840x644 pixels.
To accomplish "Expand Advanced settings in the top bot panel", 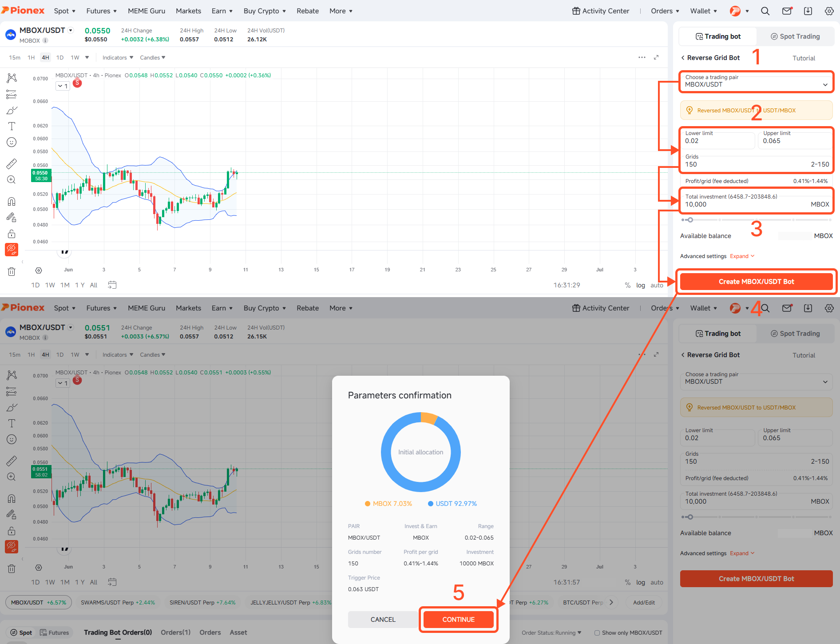I will (x=742, y=256).
